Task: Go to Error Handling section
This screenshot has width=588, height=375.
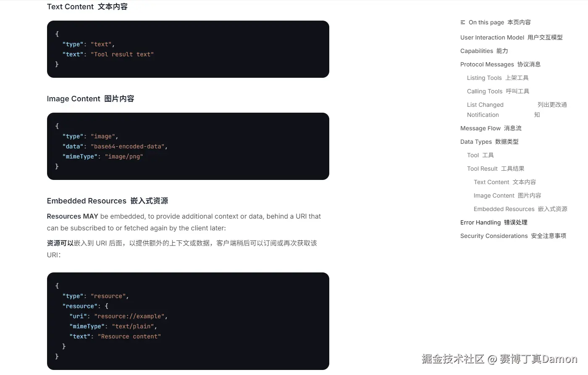Action: [494, 222]
